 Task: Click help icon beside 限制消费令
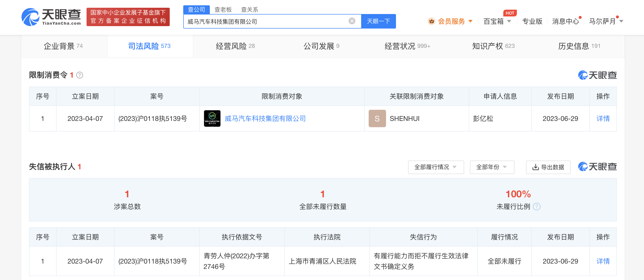click(x=80, y=75)
